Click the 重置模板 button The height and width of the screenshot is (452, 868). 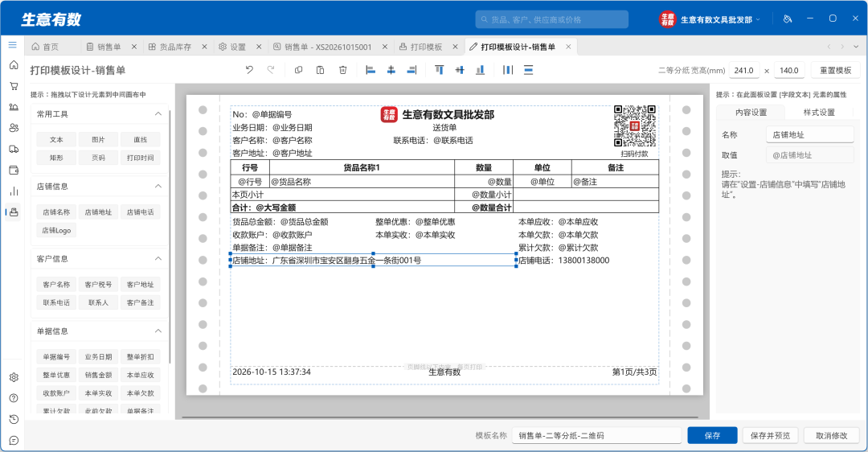(835, 70)
